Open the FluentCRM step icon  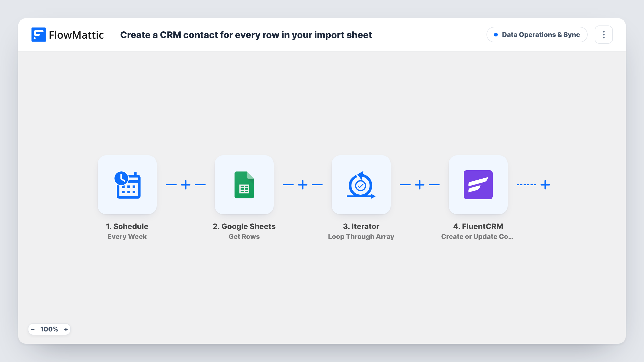[478, 185]
